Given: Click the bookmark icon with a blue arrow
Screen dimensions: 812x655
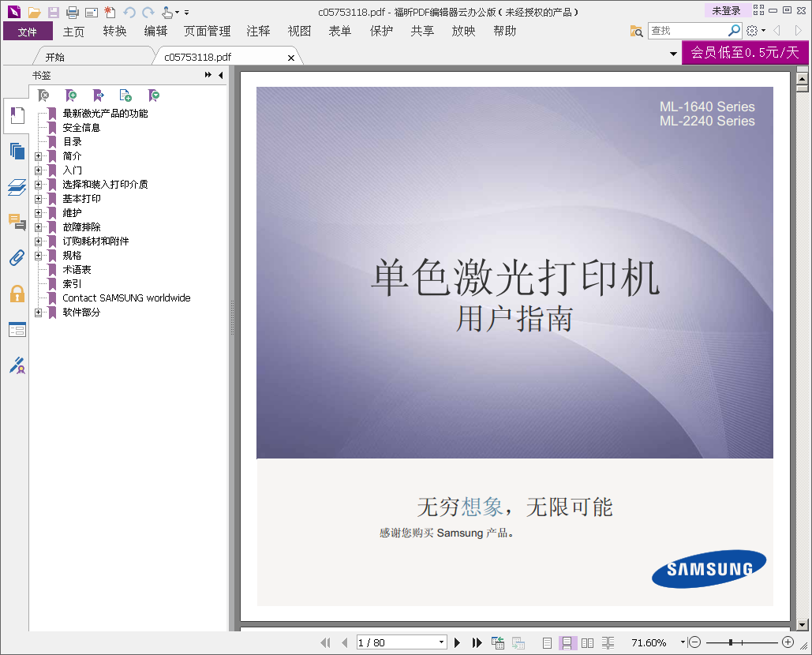Looking at the screenshot, I should (x=99, y=95).
